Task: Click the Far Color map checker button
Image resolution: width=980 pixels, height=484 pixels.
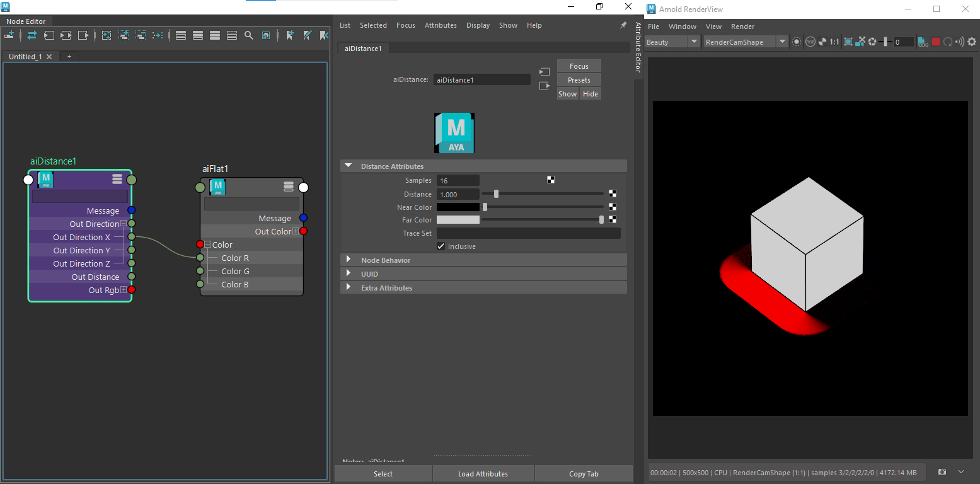Action: (x=613, y=220)
